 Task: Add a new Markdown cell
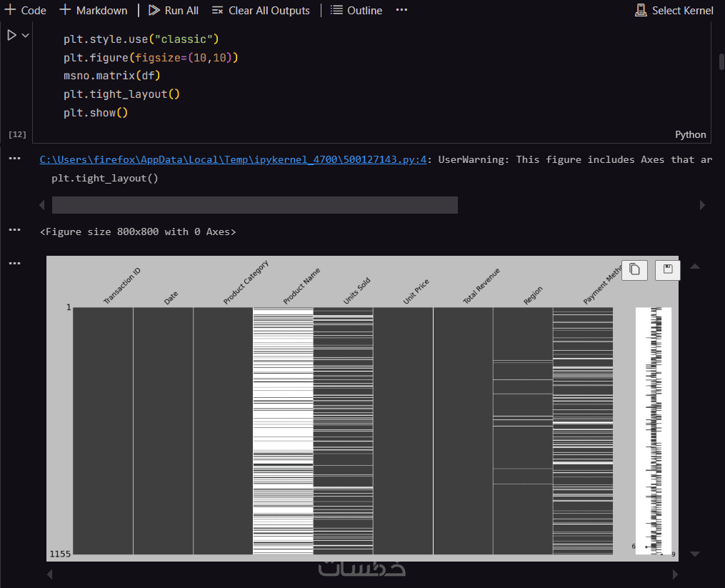coord(94,10)
